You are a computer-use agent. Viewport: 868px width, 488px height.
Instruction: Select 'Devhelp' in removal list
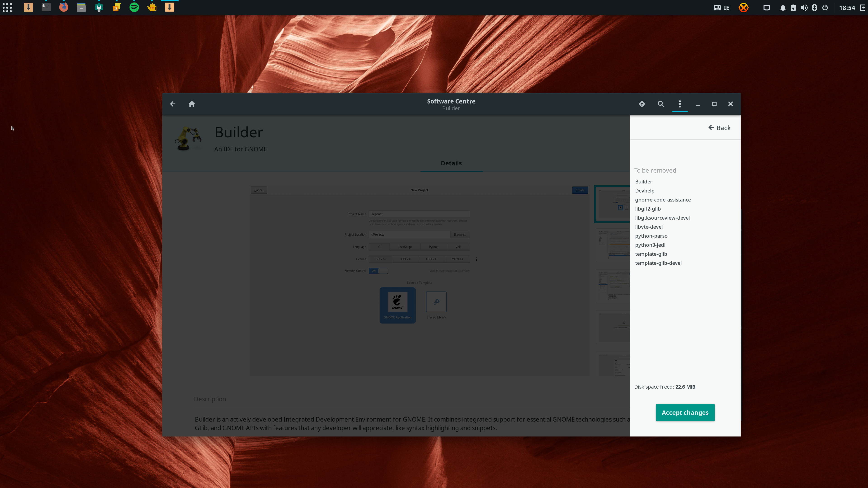(x=645, y=191)
